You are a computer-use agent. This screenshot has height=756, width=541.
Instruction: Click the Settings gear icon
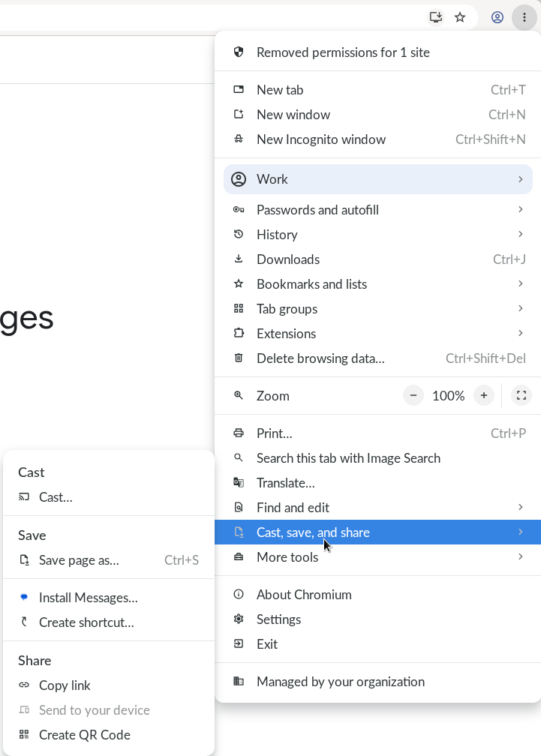click(239, 619)
